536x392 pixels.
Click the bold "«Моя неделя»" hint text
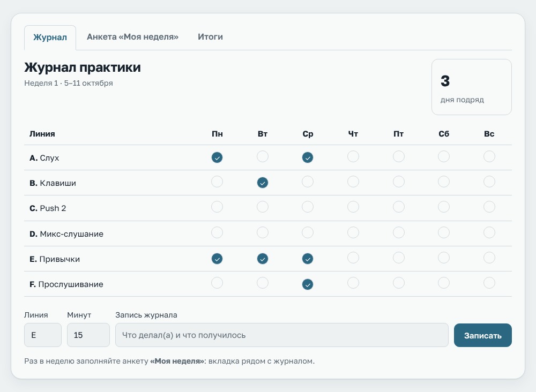point(177,361)
